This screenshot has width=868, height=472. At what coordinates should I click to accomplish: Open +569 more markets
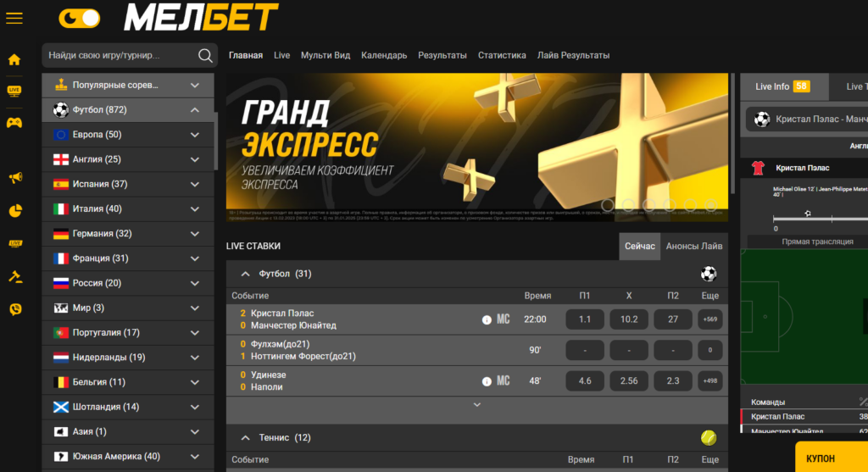[x=710, y=319]
